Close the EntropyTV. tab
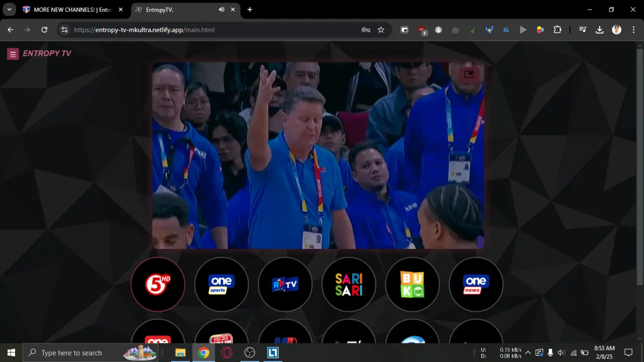 (233, 10)
